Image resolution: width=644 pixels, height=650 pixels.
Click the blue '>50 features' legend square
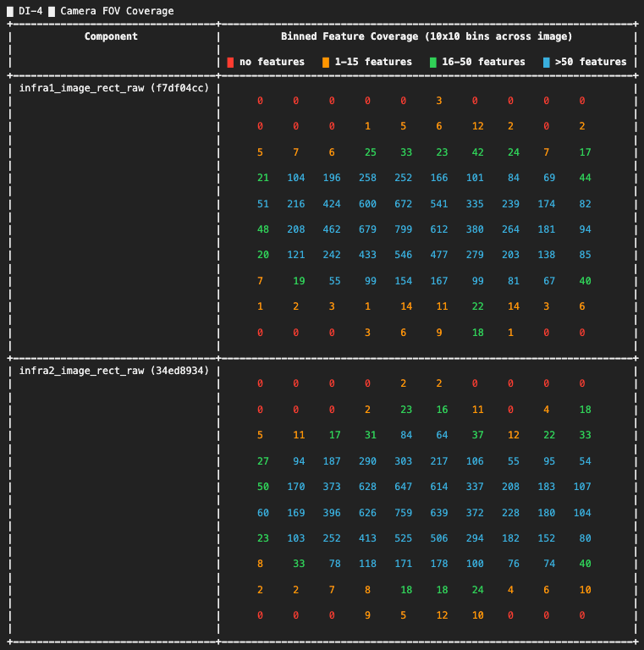546,62
